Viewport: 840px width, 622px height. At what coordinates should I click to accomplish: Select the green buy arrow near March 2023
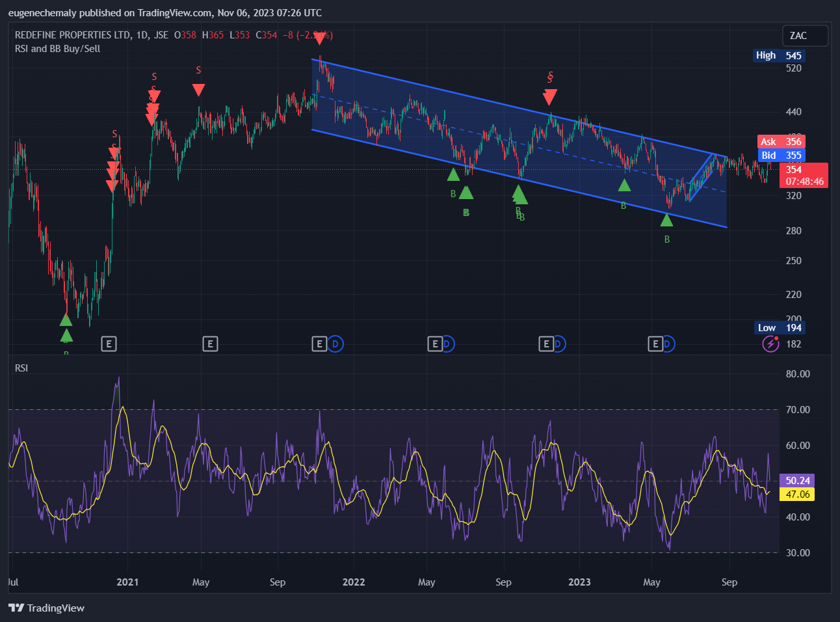624,185
